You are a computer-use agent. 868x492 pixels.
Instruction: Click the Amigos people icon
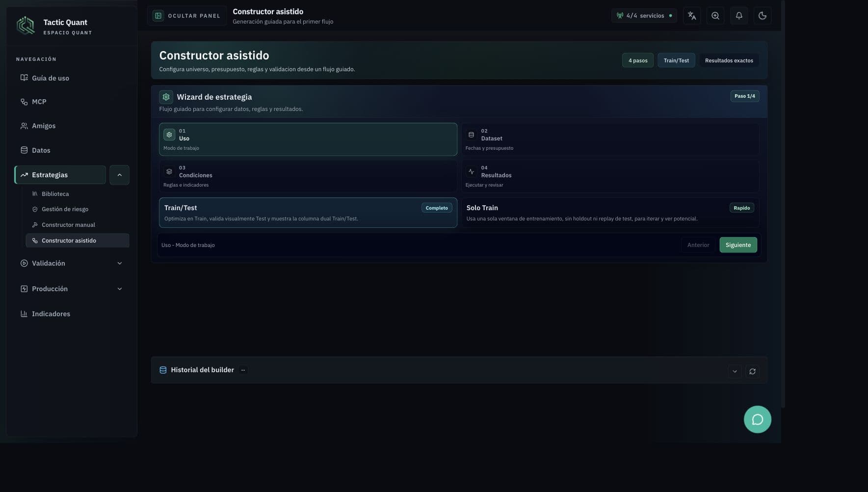pos(24,126)
